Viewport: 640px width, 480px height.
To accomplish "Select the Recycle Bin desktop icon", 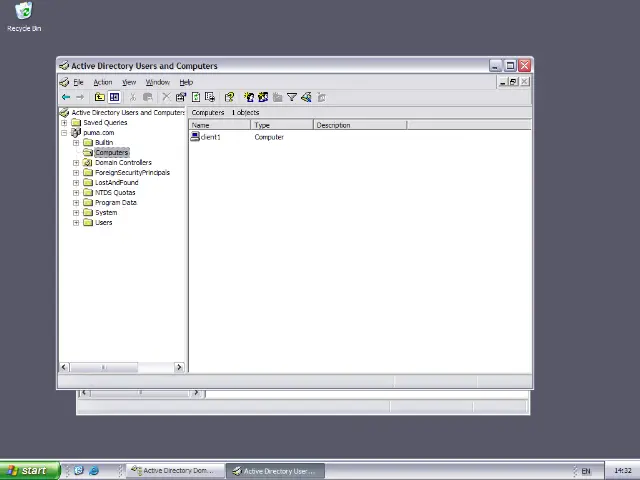I will (24, 17).
